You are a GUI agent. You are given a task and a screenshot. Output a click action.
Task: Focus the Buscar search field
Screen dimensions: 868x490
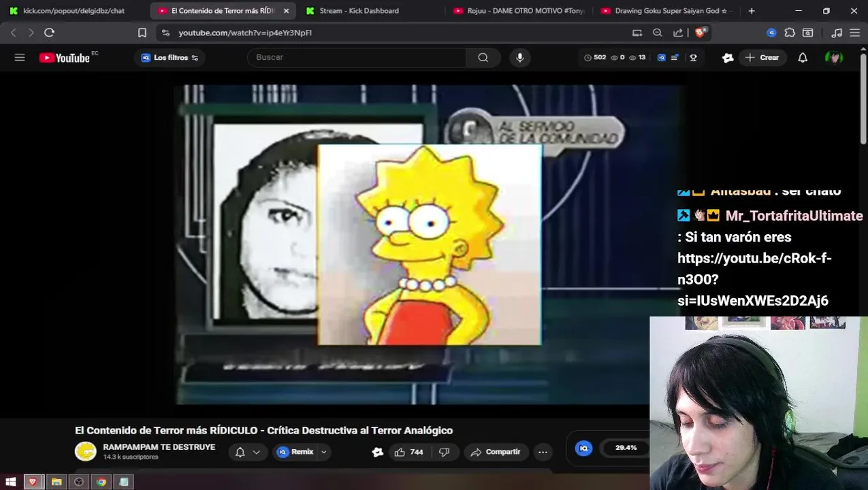tap(357, 58)
